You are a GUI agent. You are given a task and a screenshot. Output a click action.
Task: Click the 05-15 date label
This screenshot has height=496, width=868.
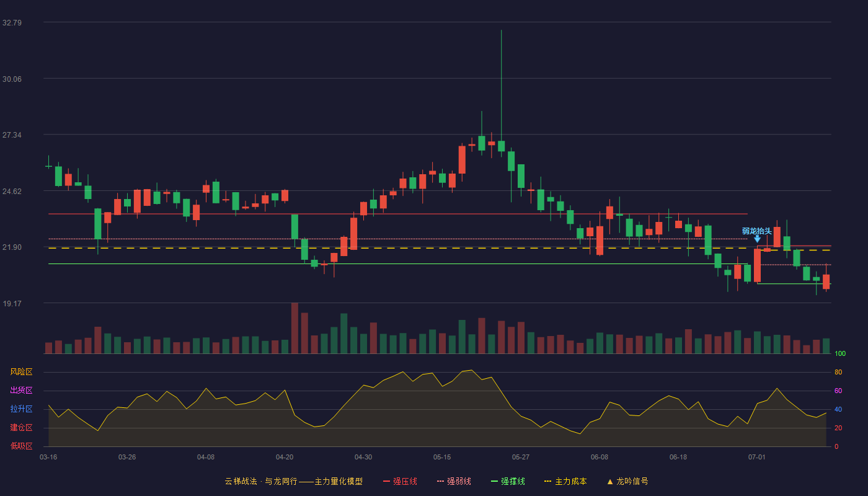[x=442, y=457]
